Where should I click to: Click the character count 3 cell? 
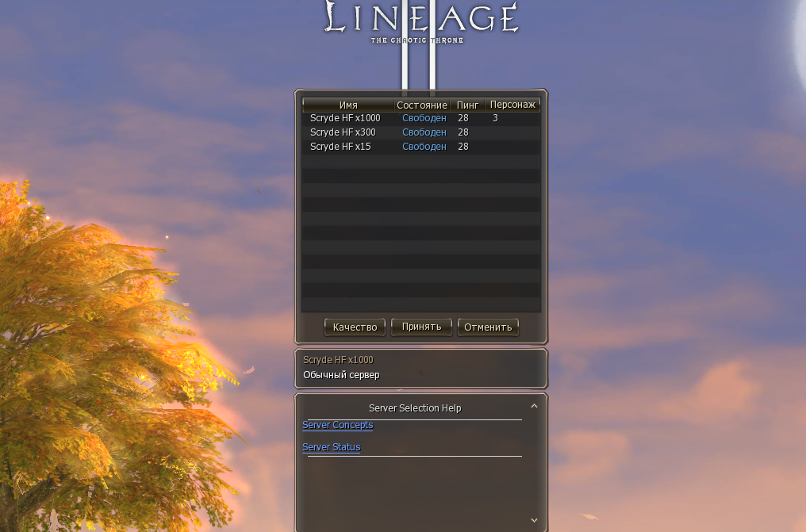coord(495,118)
